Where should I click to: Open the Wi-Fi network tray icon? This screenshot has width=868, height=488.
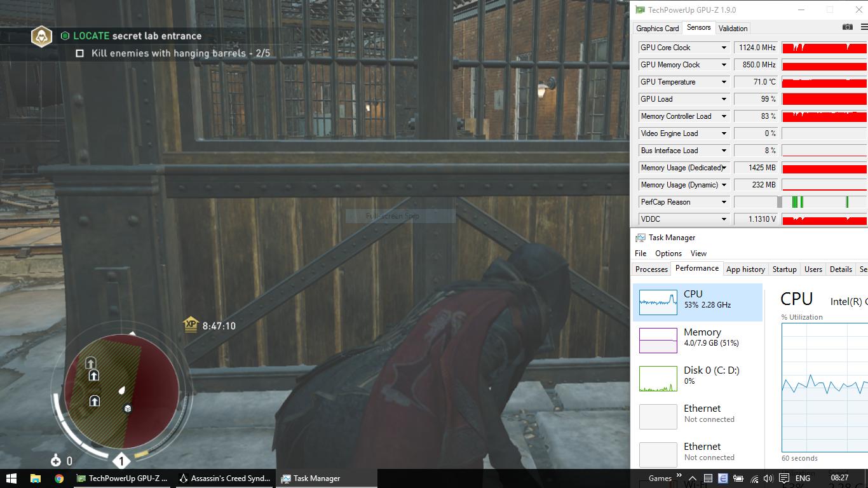pyautogui.click(x=754, y=478)
